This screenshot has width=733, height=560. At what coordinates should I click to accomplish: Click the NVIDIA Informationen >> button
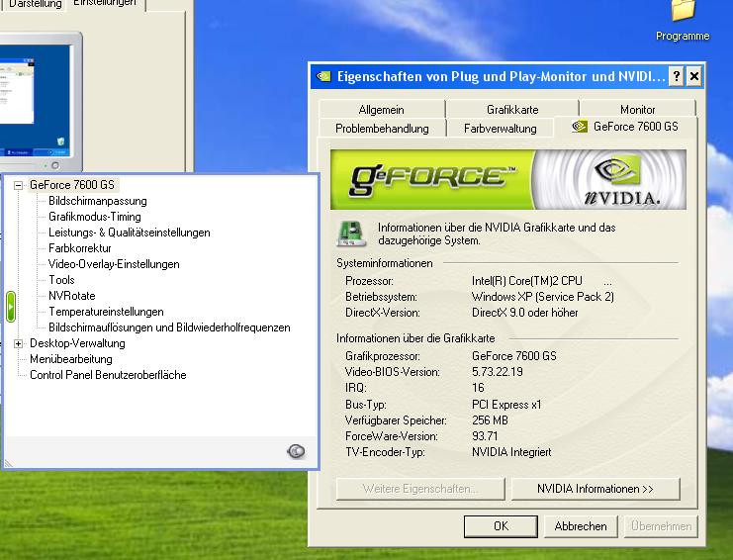click(596, 489)
